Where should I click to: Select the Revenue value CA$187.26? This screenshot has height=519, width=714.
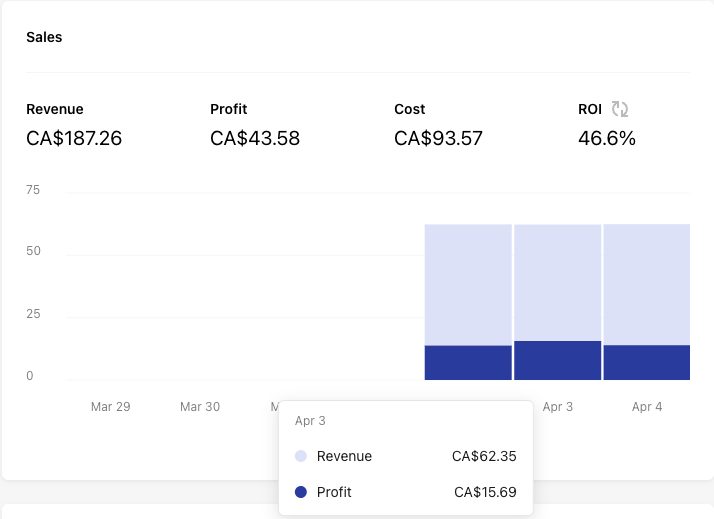coord(74,138)
